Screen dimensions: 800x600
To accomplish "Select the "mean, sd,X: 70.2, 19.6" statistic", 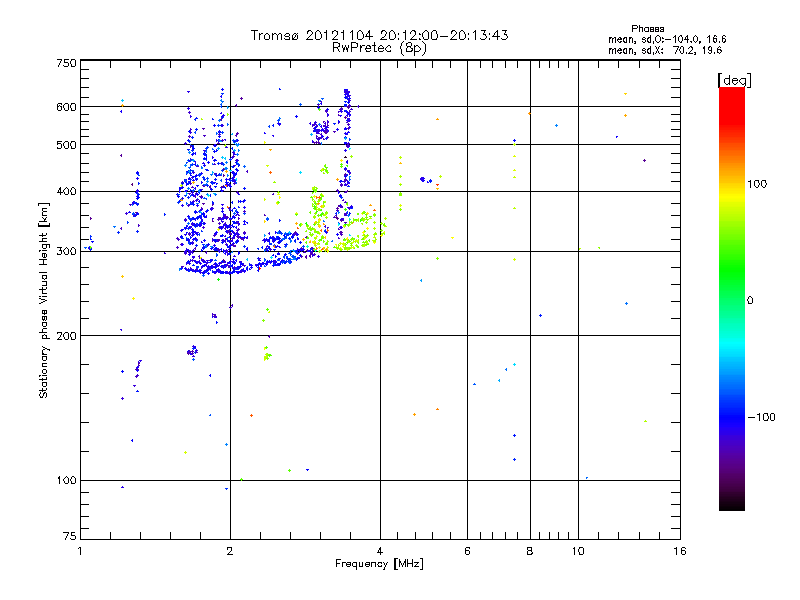I will (665, 50).
